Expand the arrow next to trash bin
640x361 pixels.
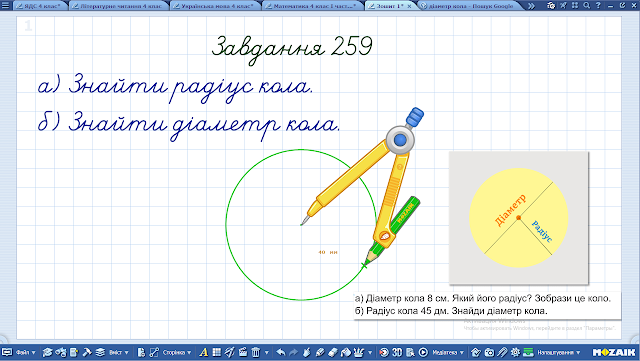[x=267, y=352]
